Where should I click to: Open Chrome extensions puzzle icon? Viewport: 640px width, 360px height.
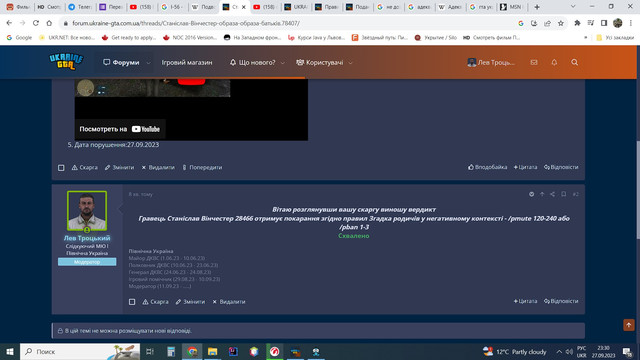[x=577, y=23]
